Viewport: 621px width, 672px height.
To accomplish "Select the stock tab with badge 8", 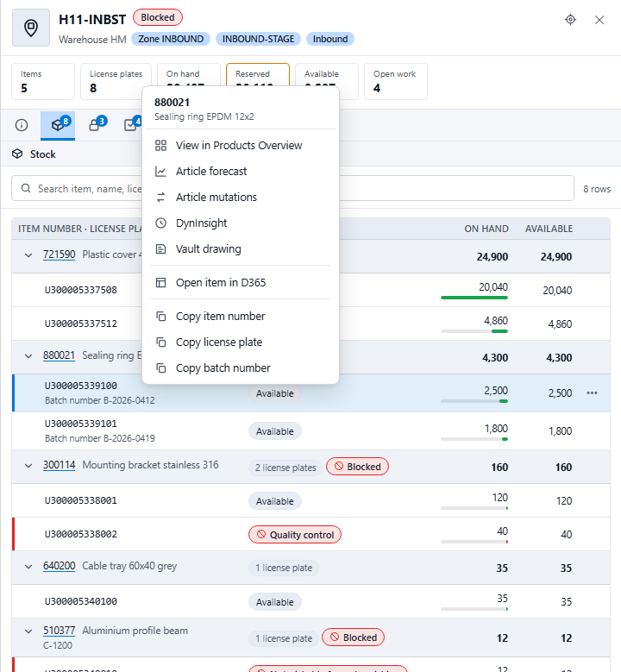I will tap(58, 125).
